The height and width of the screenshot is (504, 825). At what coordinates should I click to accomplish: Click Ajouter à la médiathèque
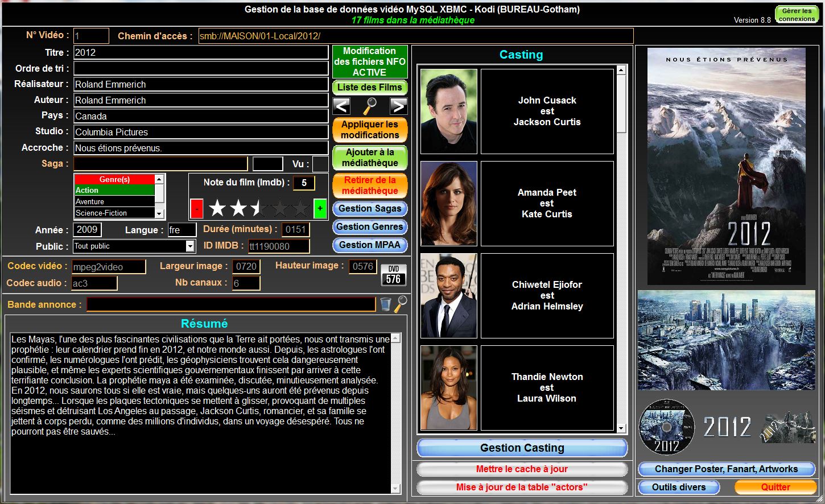pyautogui.click(x=370, y=158)
